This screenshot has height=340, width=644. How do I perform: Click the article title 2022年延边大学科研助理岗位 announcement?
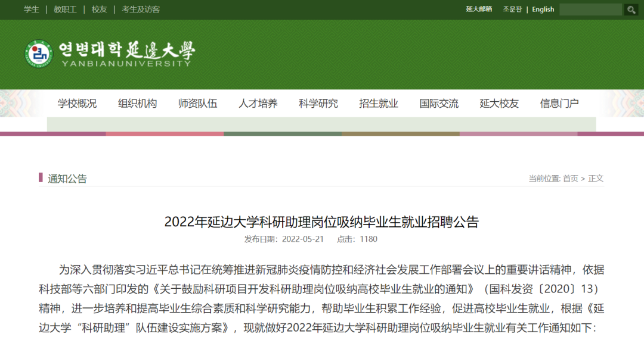point(321,222)
